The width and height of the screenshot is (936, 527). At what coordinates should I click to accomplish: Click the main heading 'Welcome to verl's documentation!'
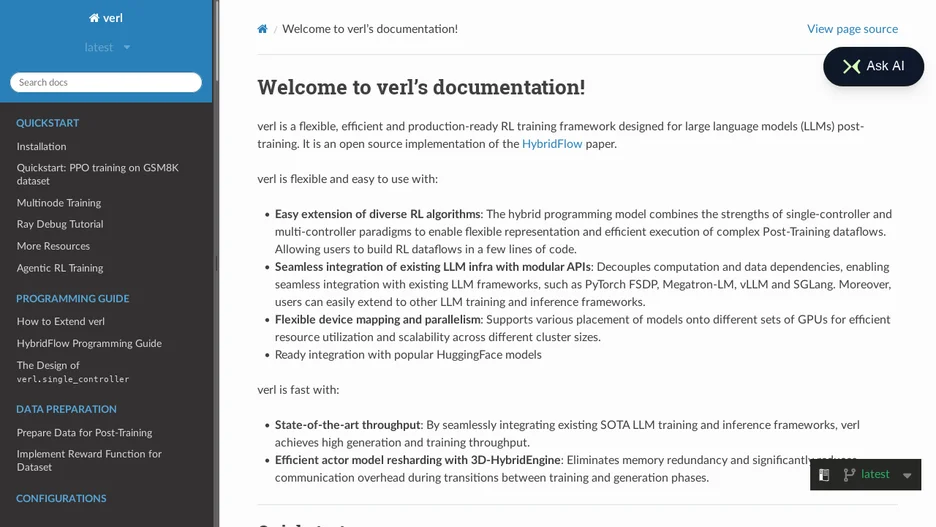point(421,87)
